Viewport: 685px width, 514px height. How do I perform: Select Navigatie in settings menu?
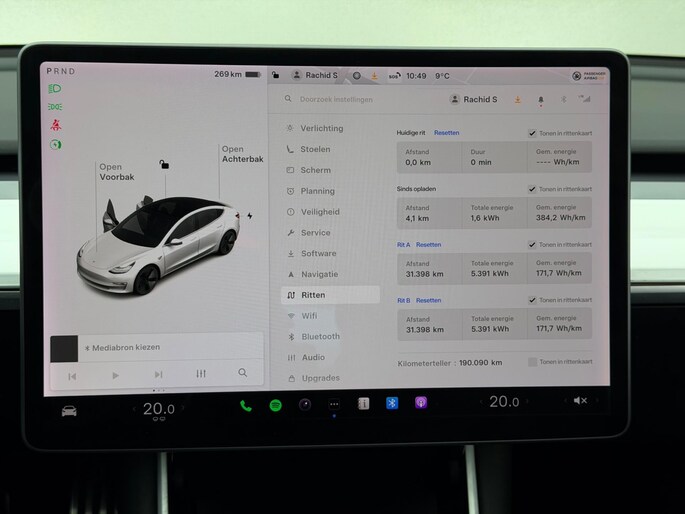(319, 274)
